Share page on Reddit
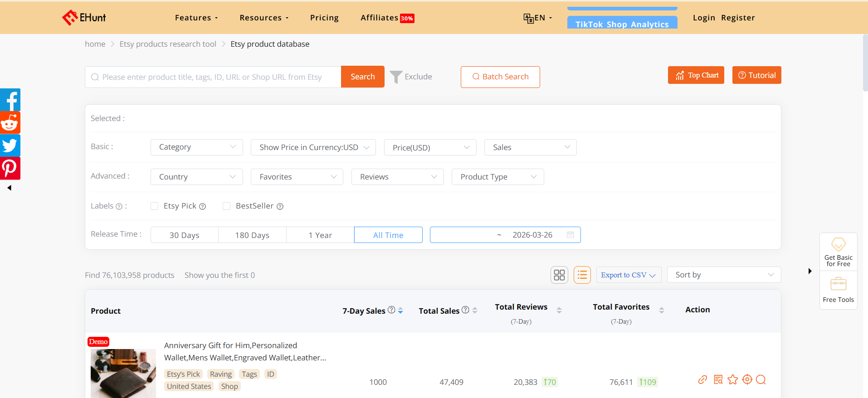Viewport: 868px width, 398px height. tap(10, 122)
